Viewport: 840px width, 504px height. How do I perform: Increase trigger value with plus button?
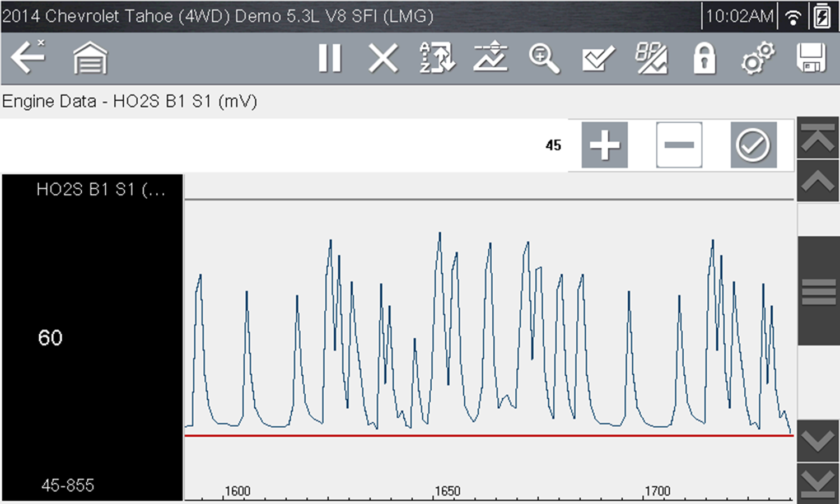(x=605, y=145)
